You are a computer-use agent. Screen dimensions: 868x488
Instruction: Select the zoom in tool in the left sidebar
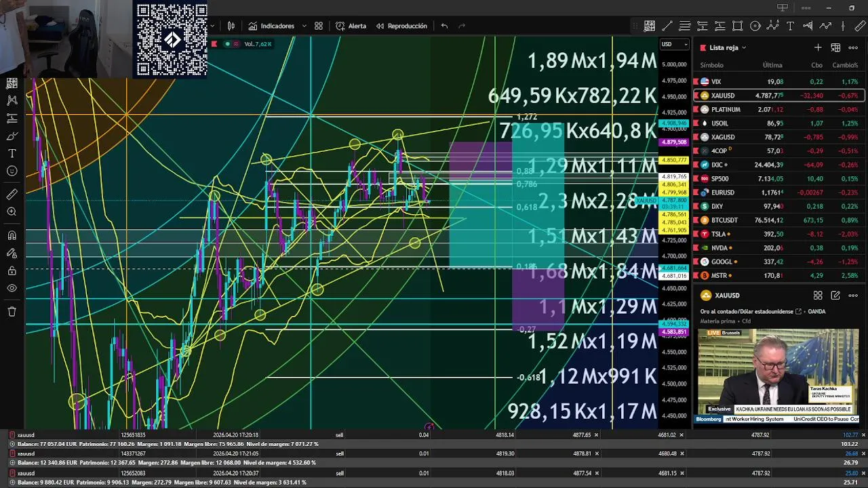pos(12,212)
